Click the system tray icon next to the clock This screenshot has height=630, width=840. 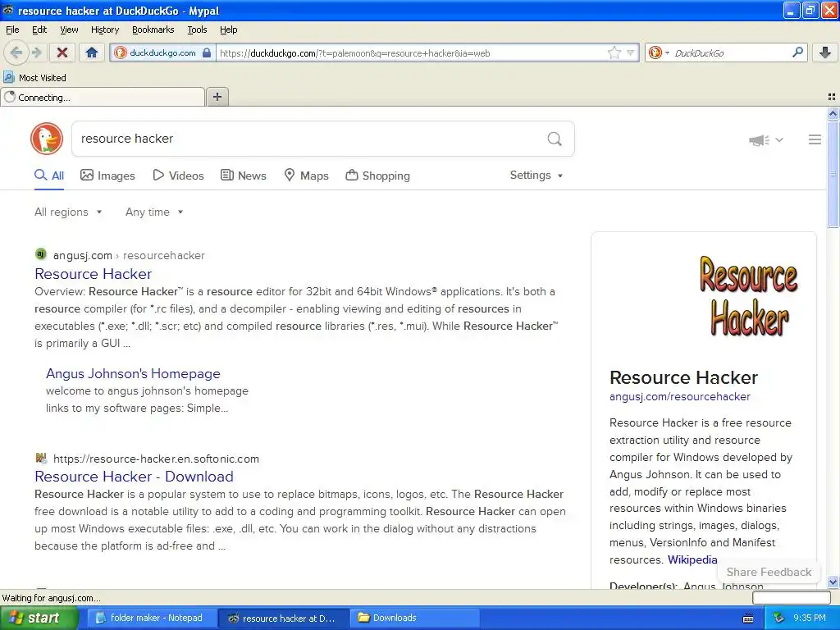point(779,619)
